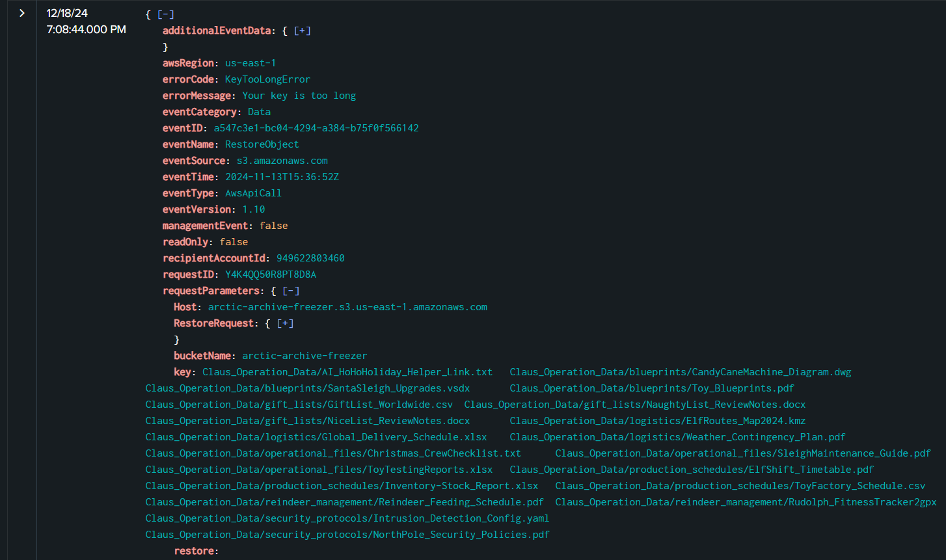Click the readOnly false value
Image resolution: width=946 pixels, height=560 pixels.
coord(234,242)
